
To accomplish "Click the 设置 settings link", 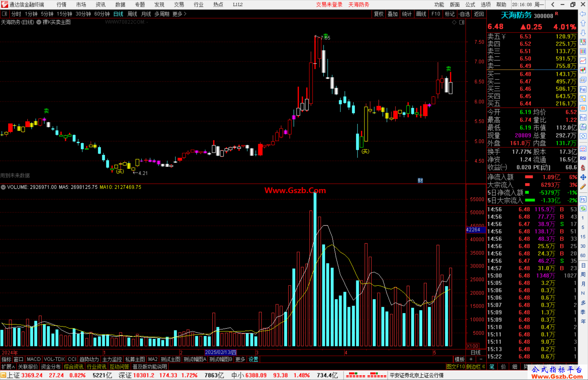I will (253, 359).
